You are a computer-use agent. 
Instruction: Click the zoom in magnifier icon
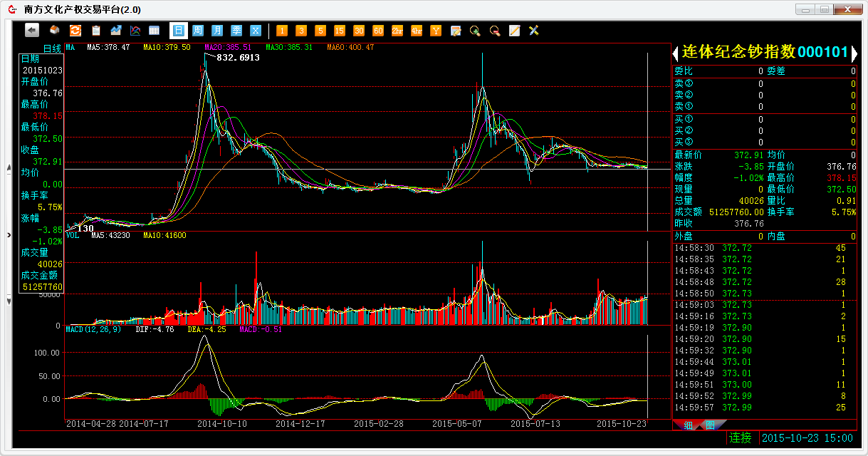[475, 31]
